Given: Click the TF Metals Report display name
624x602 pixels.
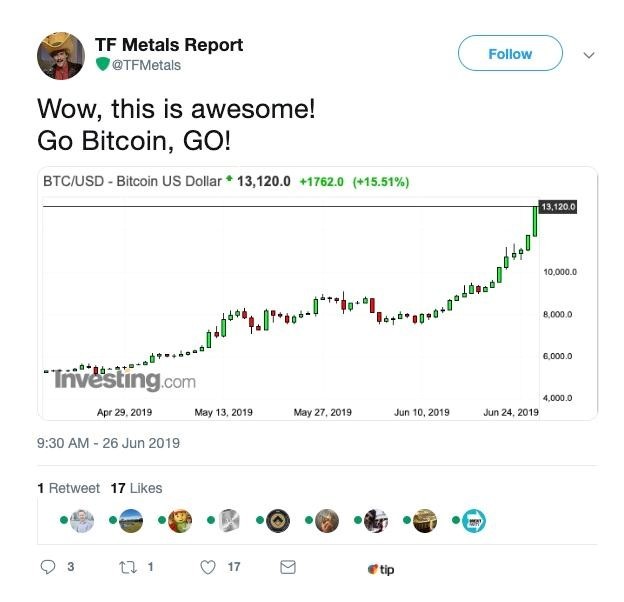Looking at the screenshot, I should (169, 45).
